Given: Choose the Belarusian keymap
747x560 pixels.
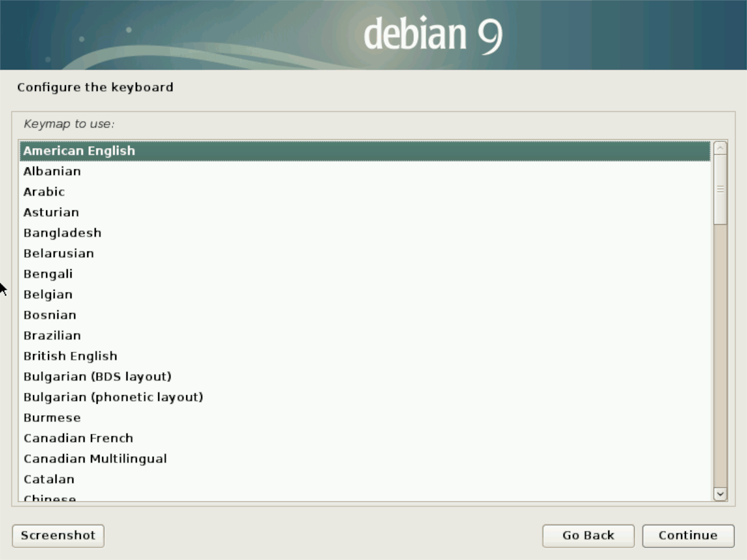Looking at the screenshot, I should 59,253.
